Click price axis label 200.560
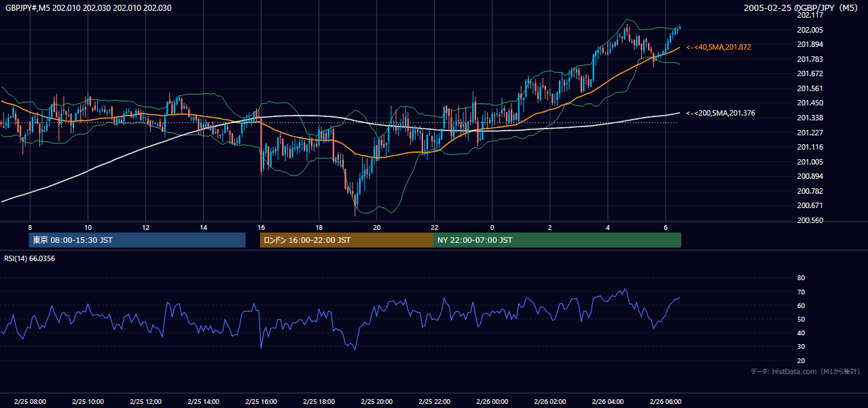The height and width of the screenshot is (408, 868). pyautogui.click(x=810, y=220)
